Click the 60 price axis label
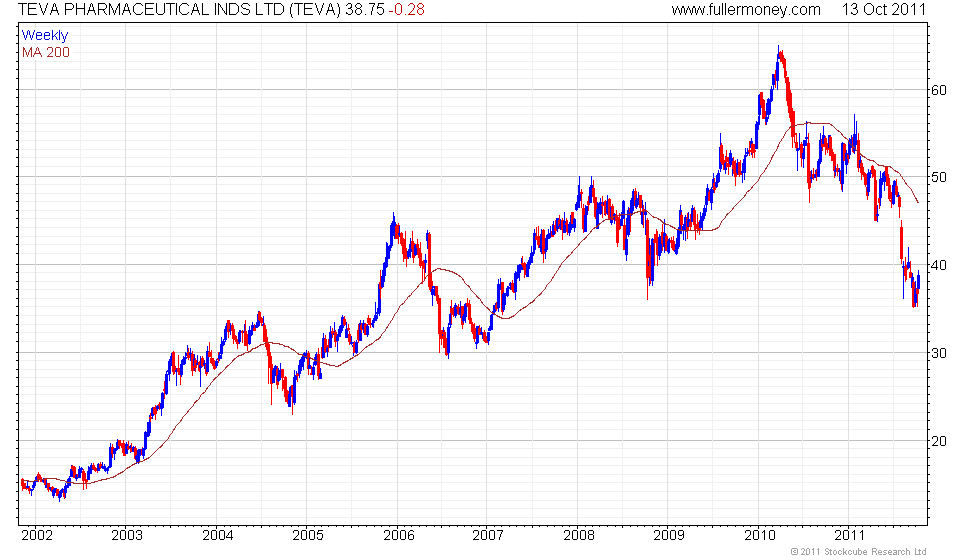The image size is (980, 560). [939, 90]
